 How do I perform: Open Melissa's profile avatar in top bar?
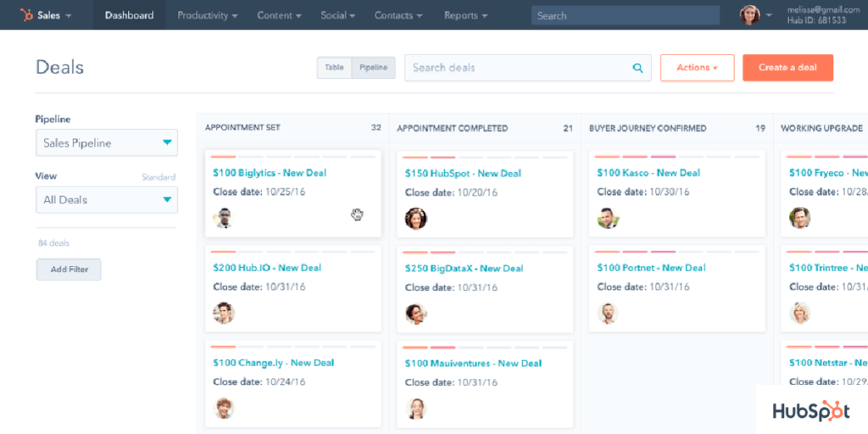tap(749, 15)
